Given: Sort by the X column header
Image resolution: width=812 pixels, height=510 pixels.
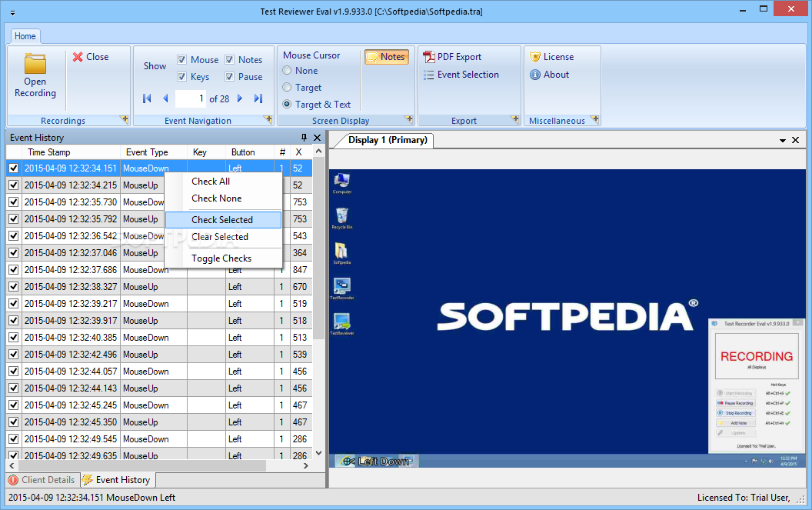Looking at the screenshot, I should [x=301, y=152].
